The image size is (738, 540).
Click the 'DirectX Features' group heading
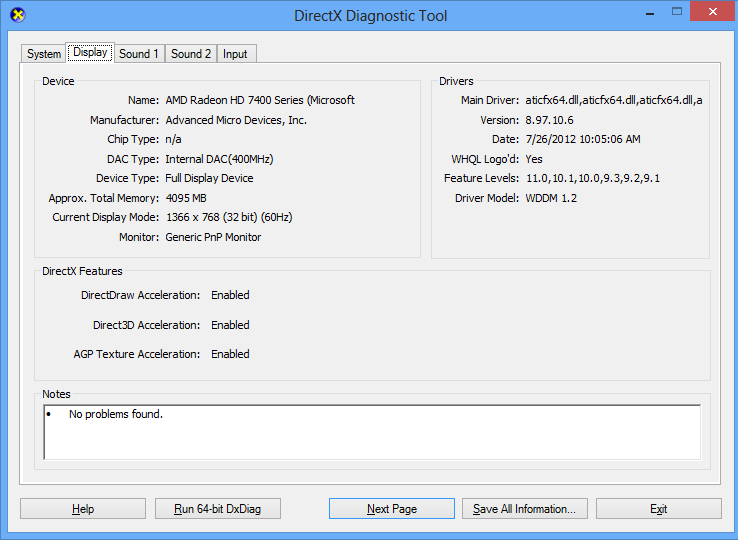pyautogui.click(x=82, y=271)
